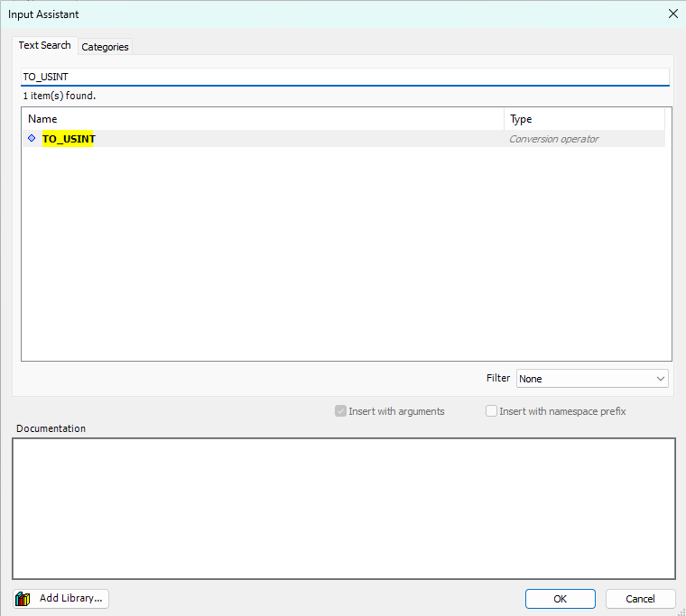
Task: Enable Insert with namespace prefix checkbox
Action: pos(492,411)
